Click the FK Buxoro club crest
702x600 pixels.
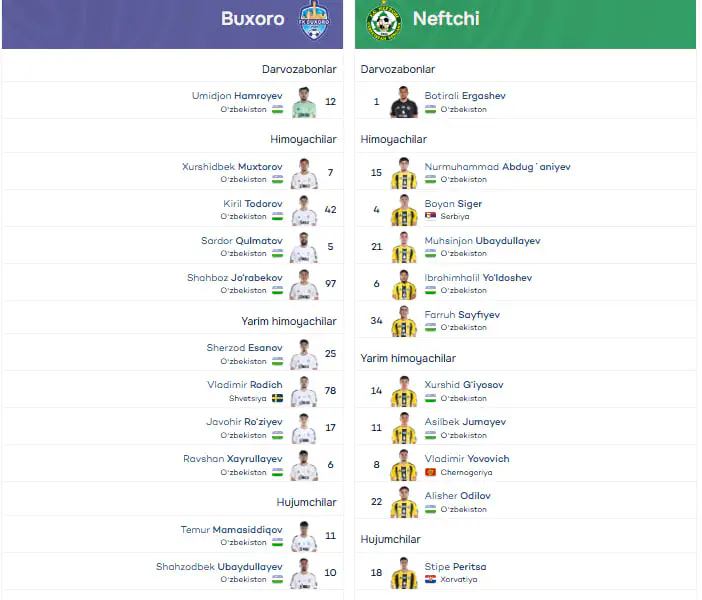314,20
